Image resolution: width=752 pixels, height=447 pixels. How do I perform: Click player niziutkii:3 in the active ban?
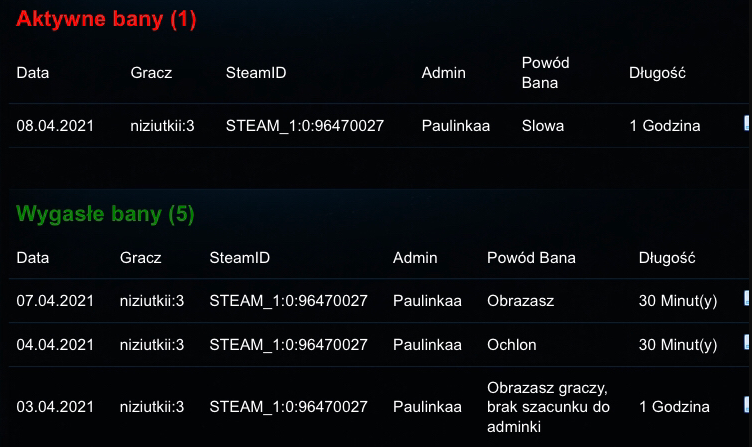click(162, 126)
